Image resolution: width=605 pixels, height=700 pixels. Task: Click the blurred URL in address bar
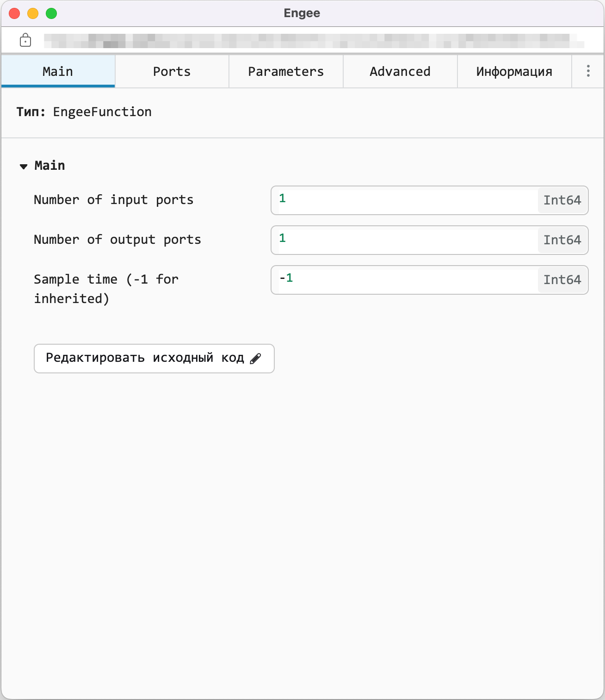(x=314, y=41)
